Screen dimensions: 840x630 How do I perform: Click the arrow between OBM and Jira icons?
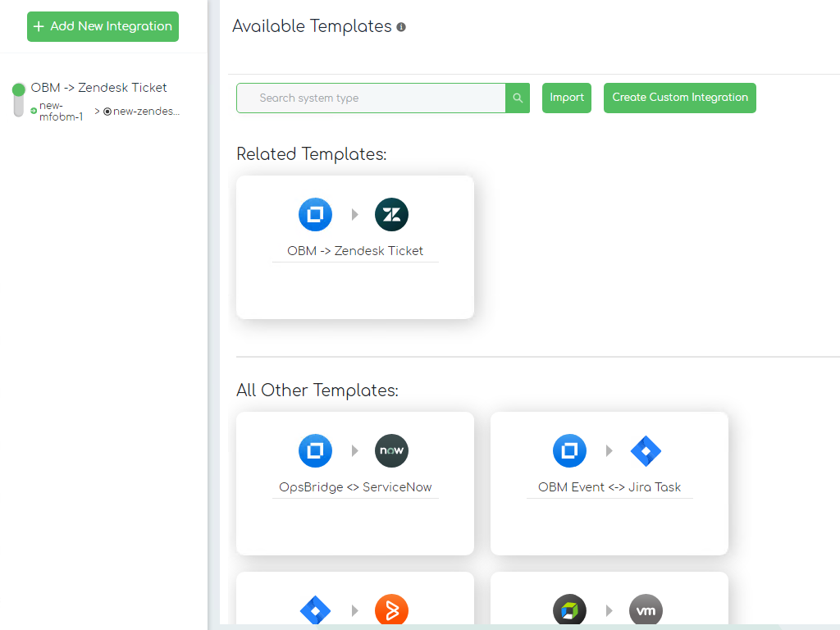coord(609,450)
